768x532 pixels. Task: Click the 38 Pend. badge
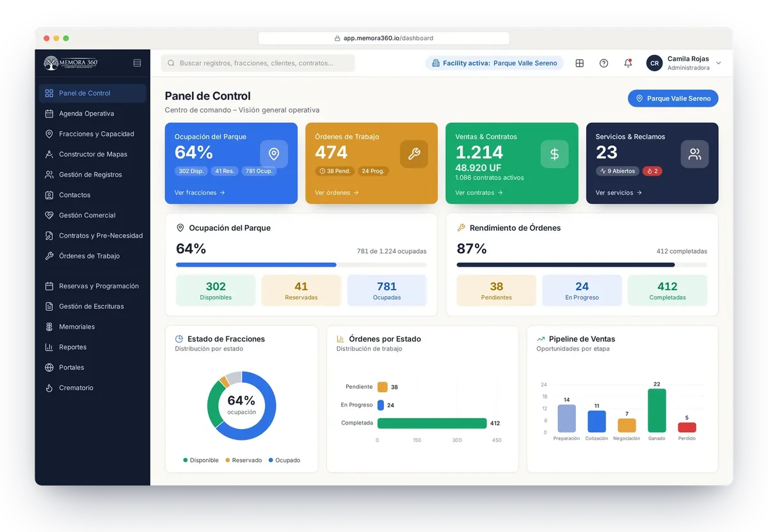tap(335, 171)
